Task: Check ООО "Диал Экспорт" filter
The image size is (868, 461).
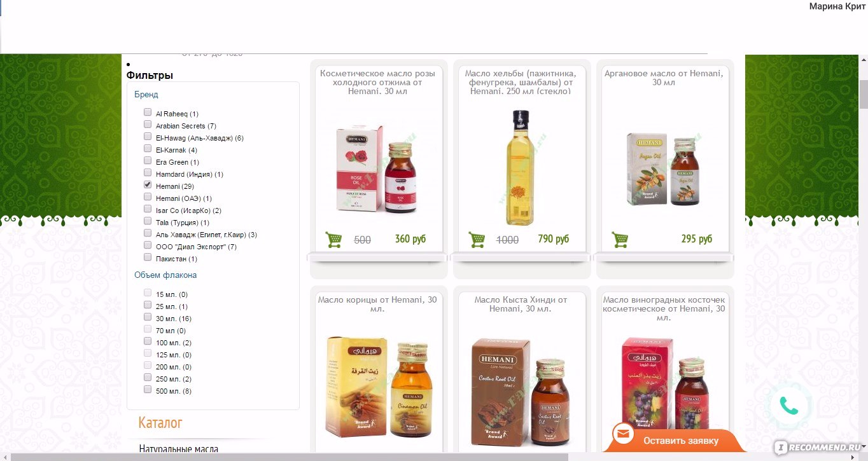Action: tap(148, 246)
